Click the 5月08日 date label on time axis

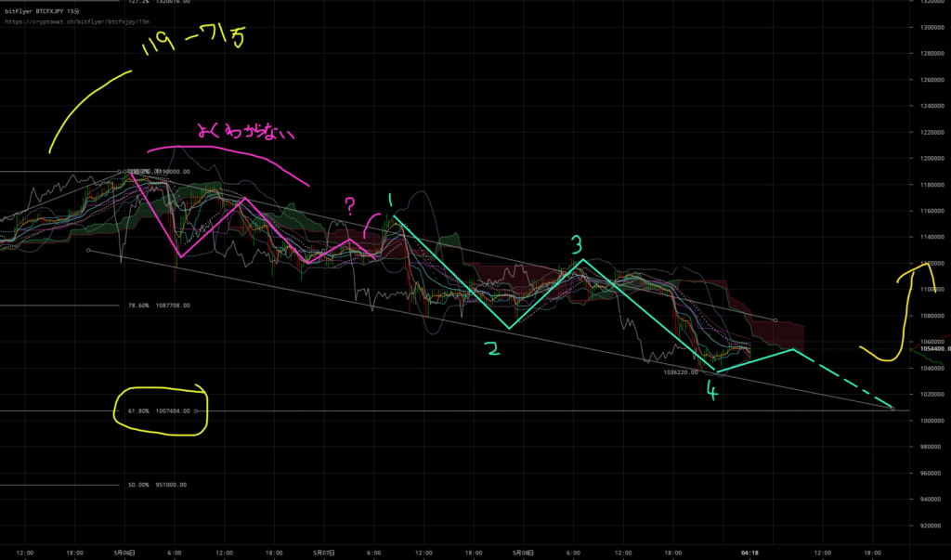point(523,553)
